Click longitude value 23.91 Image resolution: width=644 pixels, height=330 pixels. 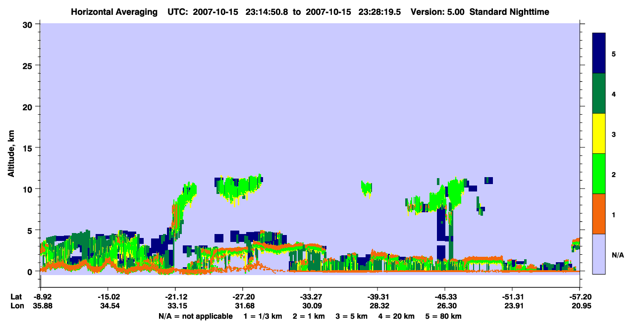(x=513, y=306)
